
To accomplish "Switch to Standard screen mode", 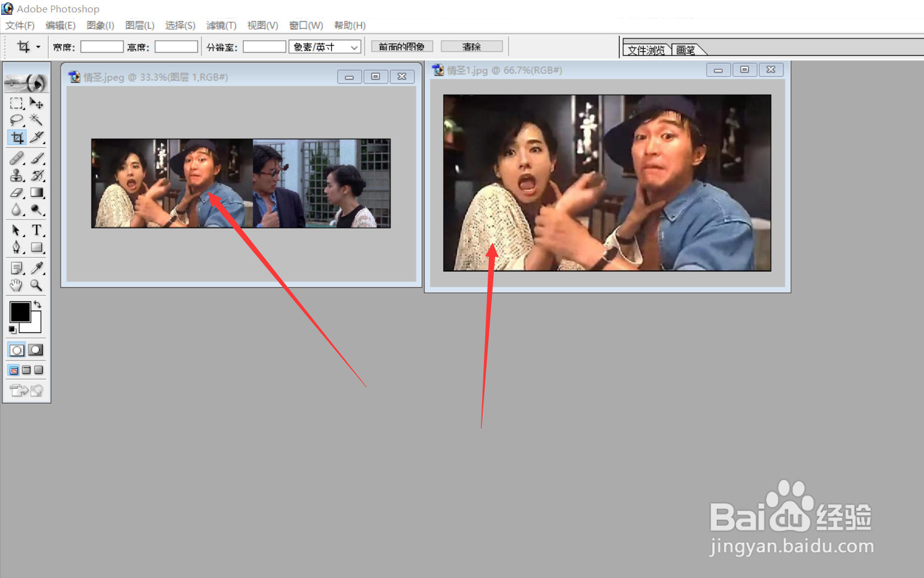I will point(14,370).
